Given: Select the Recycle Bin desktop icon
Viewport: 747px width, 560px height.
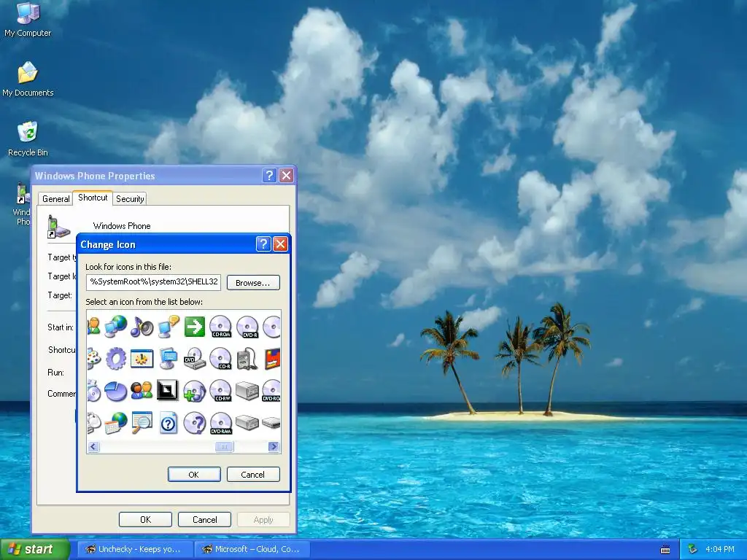Looking at the screenshot, I should (x=28, y=139).
